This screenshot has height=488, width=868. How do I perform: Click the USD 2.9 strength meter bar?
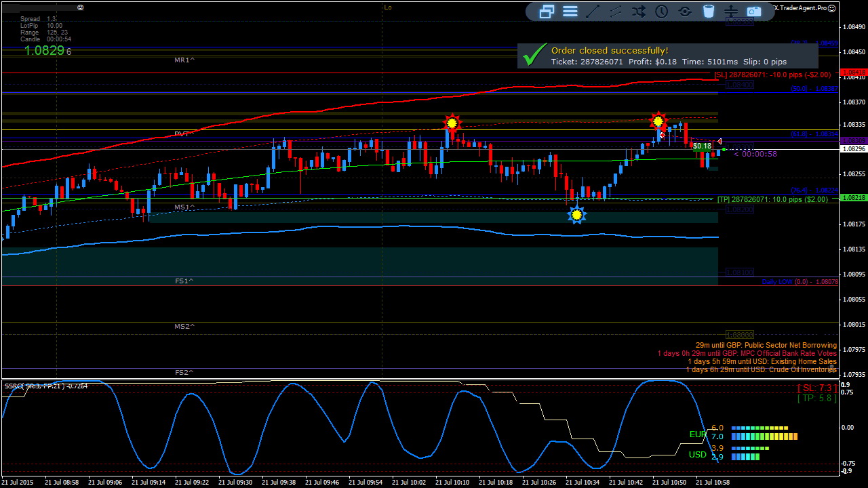coord(746,457)
